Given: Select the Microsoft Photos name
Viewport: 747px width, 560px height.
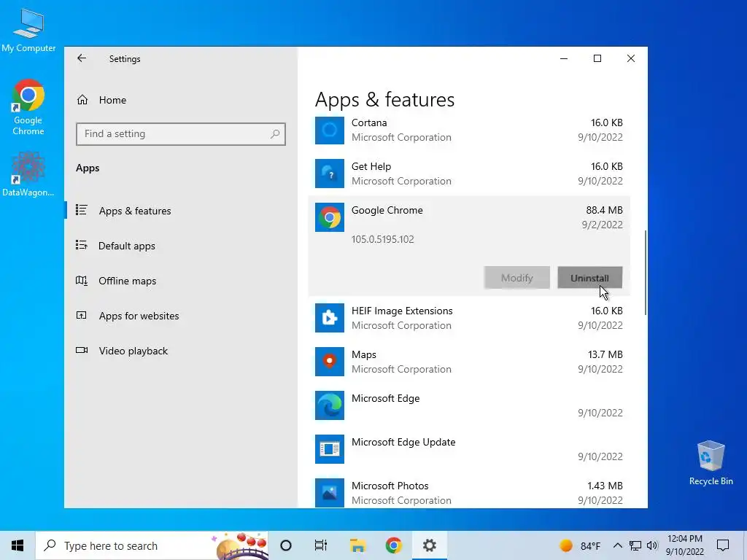Looking at the screenshot, I should pyautogui.click(x=390, y=486).
